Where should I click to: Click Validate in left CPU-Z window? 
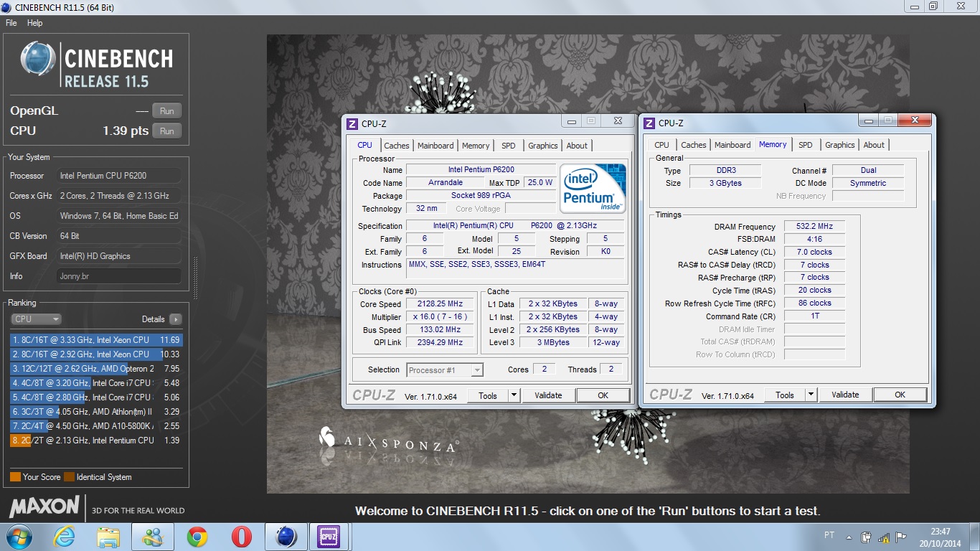pos(548,395)
